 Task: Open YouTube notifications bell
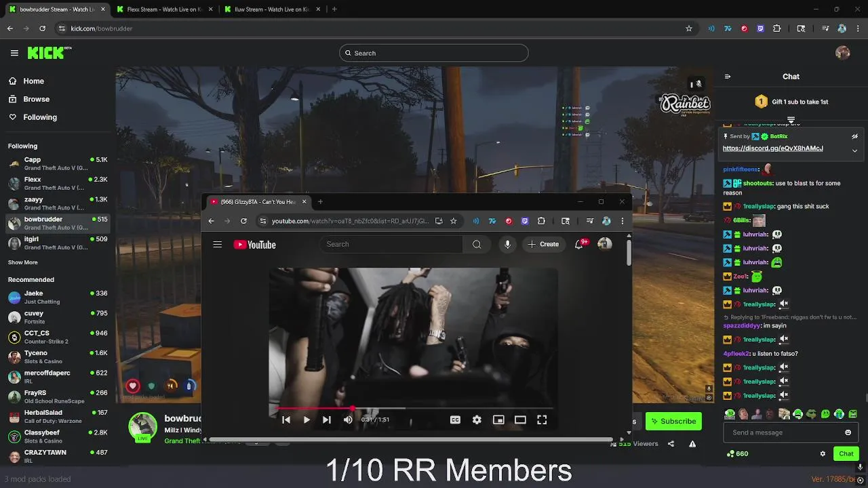point(579,244)
